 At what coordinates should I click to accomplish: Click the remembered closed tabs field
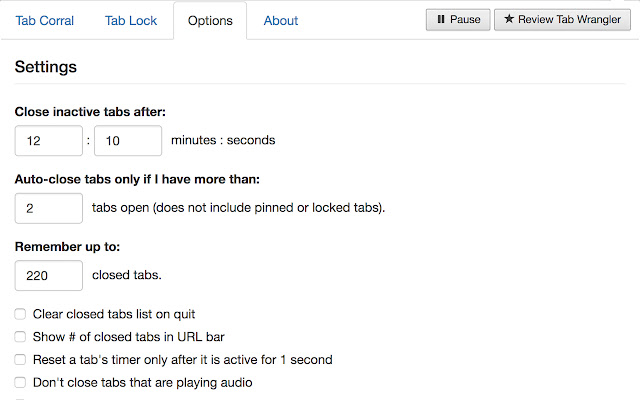pos(49,275)
